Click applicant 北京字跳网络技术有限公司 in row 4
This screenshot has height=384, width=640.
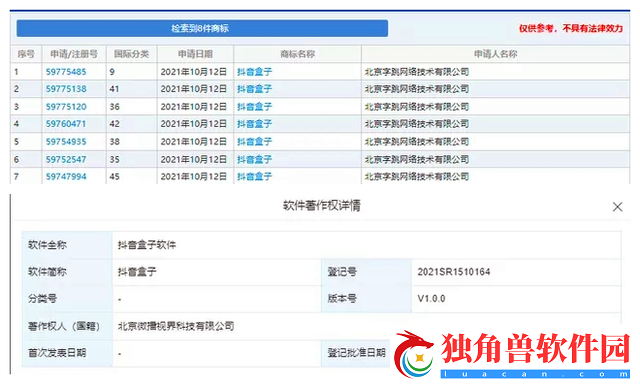point(417,124)
